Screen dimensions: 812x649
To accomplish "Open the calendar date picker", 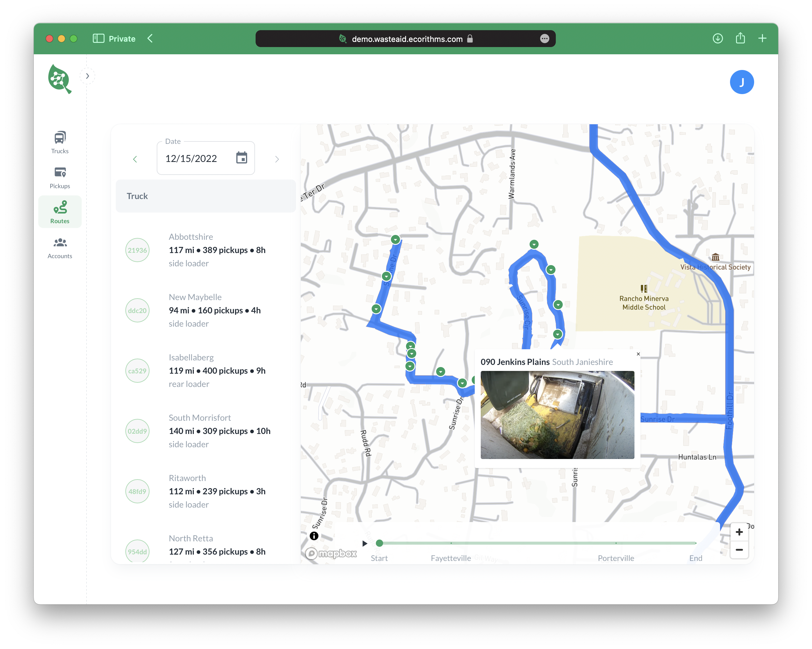I will (241, 158).
